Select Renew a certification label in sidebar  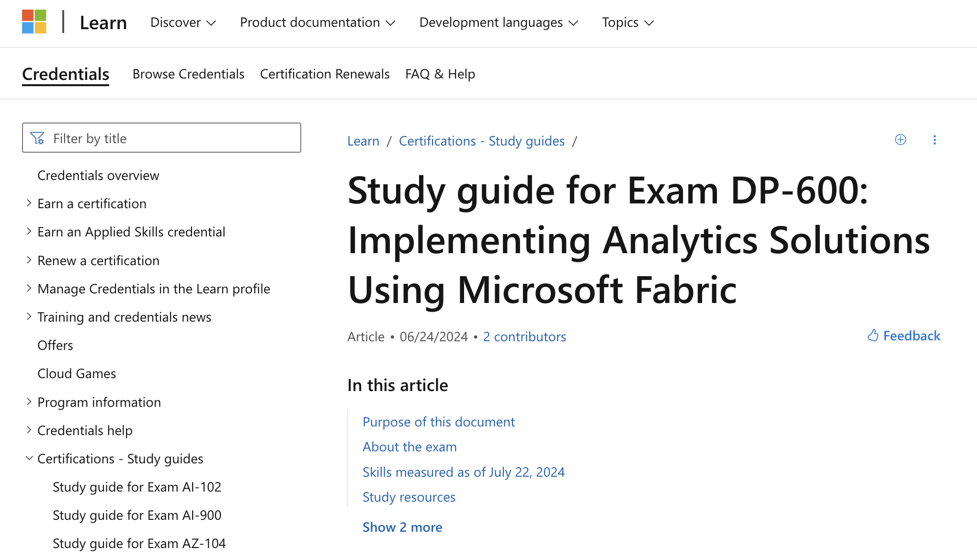pos(98,261)
